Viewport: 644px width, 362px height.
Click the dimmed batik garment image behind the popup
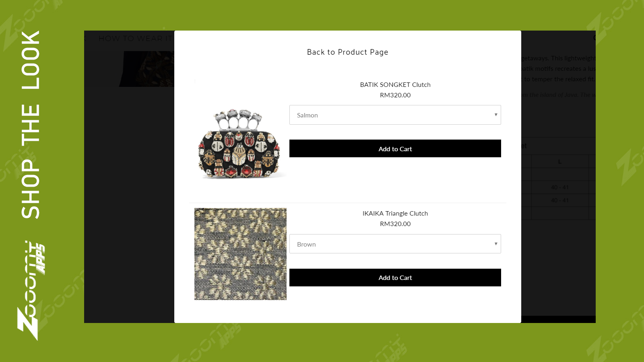(x=147, y=69)
